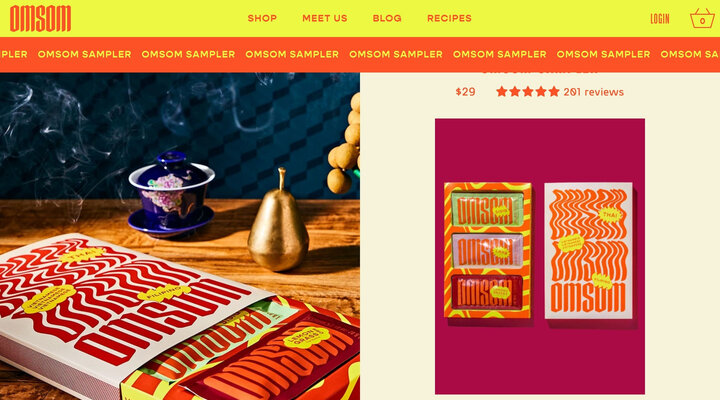Viewport: 720px width, 400px height.
Task: Click the basket item count zero
Action: coord(703,21)
